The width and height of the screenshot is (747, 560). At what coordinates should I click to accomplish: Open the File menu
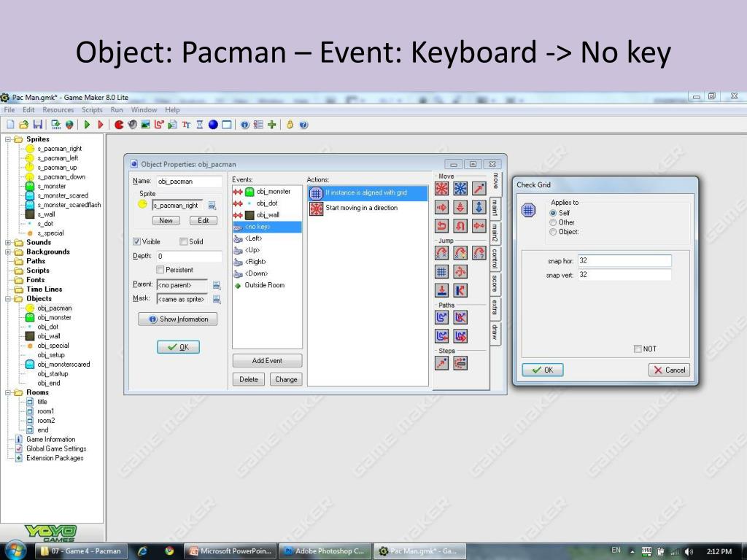pos(9,110)
